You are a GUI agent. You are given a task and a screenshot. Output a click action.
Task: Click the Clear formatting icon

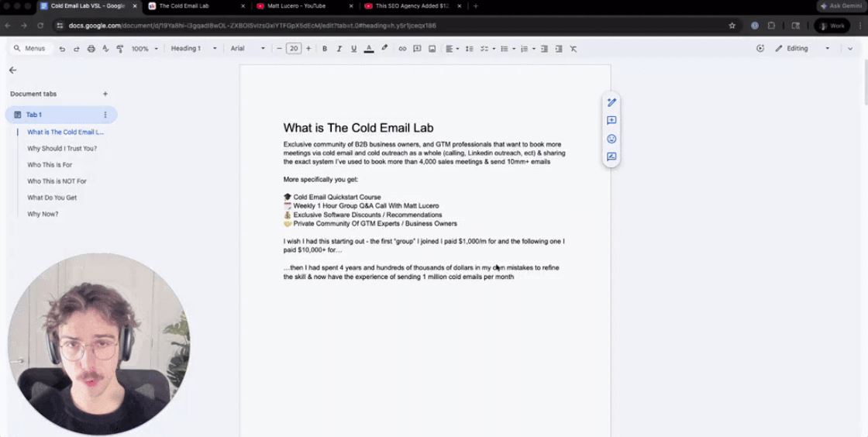pos(573,49)
